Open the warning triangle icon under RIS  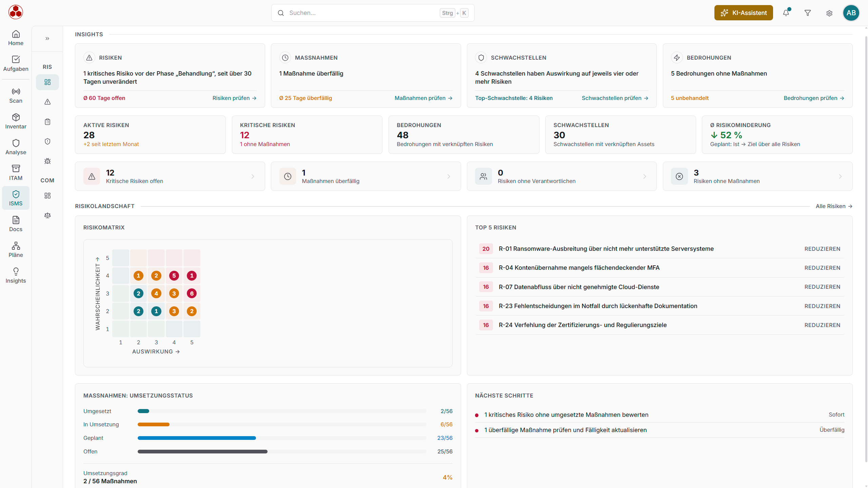[47, 102]
